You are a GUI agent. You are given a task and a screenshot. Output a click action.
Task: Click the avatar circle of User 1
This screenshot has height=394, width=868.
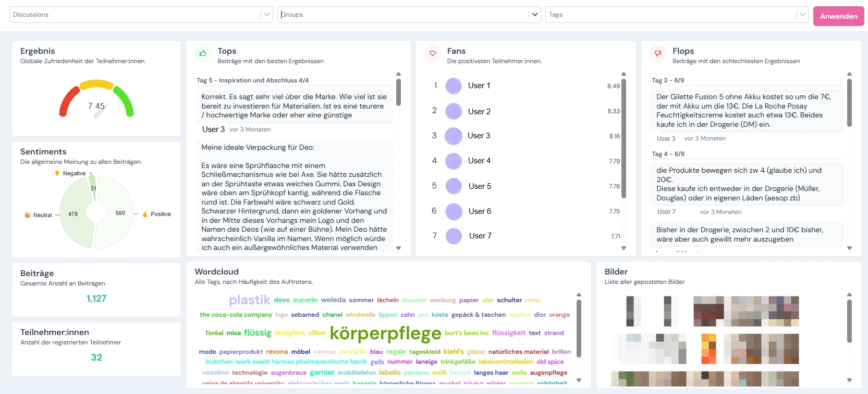tap(454, 86)
